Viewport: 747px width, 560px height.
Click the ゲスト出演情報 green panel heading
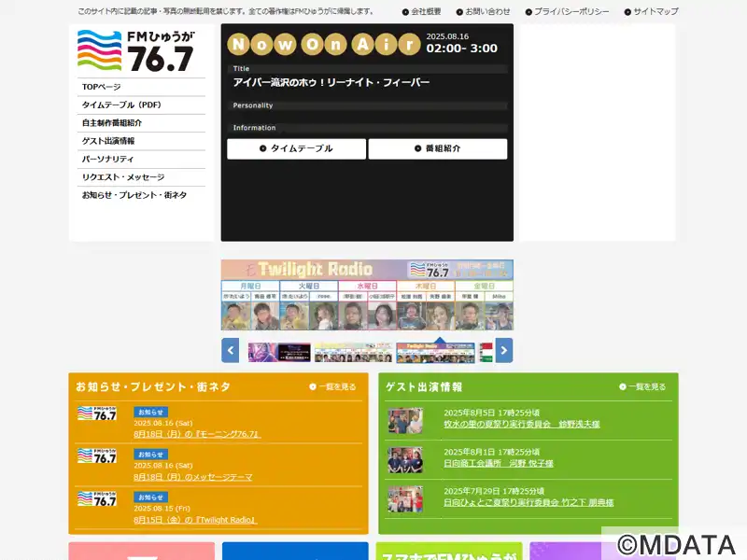[x=424, y=386]
